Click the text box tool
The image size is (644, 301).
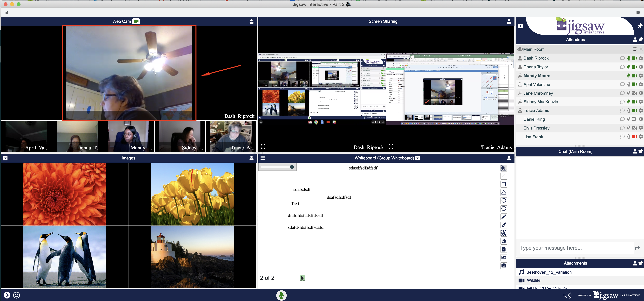tap(503, 233)
